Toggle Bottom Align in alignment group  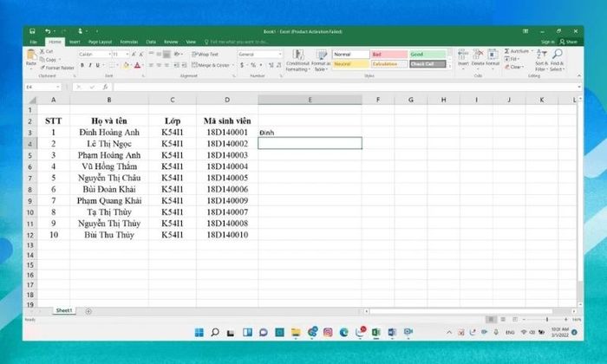tap(166, 54)
